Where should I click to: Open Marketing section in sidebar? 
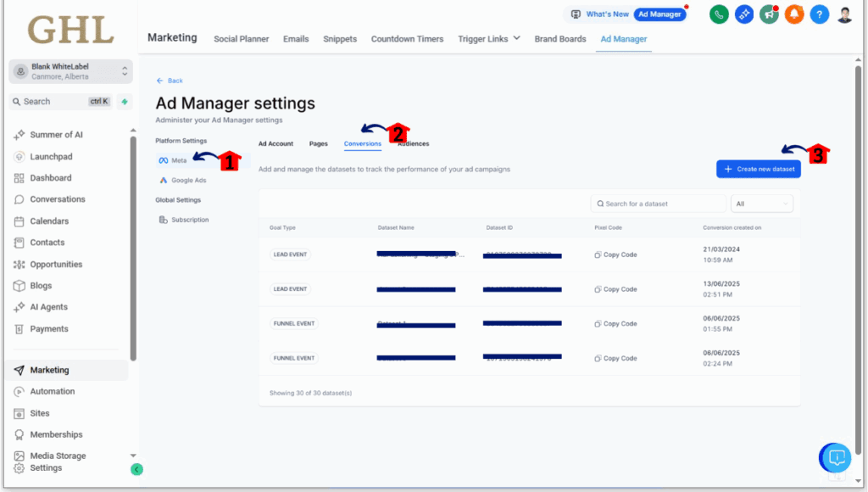tap(68, 370)
